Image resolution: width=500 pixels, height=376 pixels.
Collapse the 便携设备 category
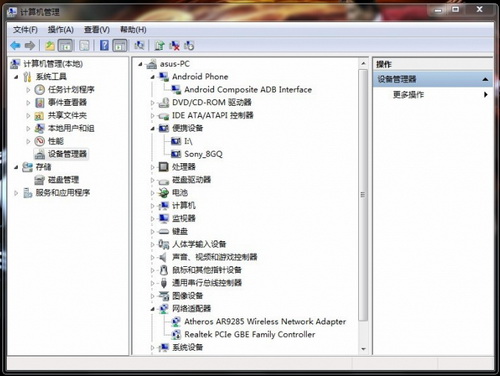click(153, 128)
